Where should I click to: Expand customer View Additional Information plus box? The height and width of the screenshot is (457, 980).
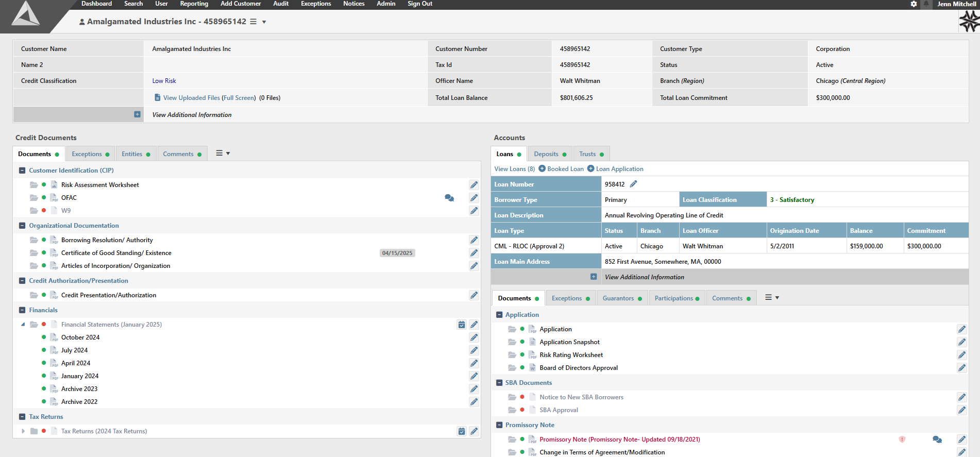click(x=137, y=114)
